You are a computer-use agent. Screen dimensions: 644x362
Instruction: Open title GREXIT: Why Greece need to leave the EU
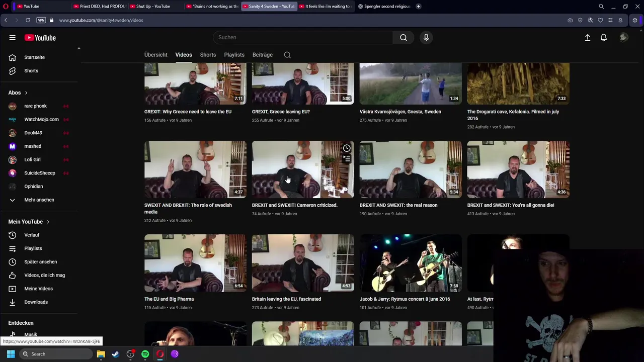188,112
